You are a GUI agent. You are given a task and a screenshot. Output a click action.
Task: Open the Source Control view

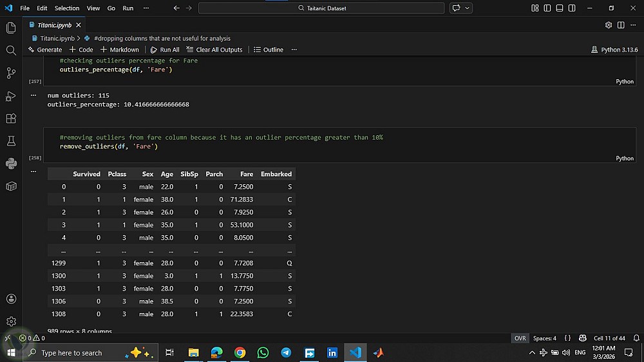(11, 73)
